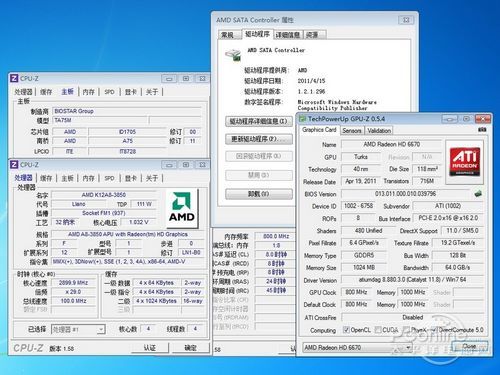Select the 驱动程序 tab in SATA Controller properties
This screenshot has width=500, height=375.
257,34
